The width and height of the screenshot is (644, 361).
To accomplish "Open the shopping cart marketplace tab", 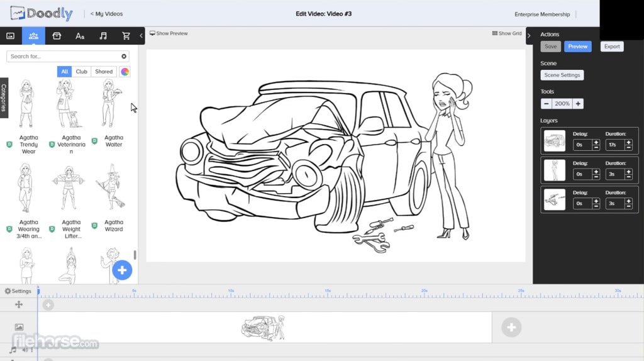I will [126, 36].
